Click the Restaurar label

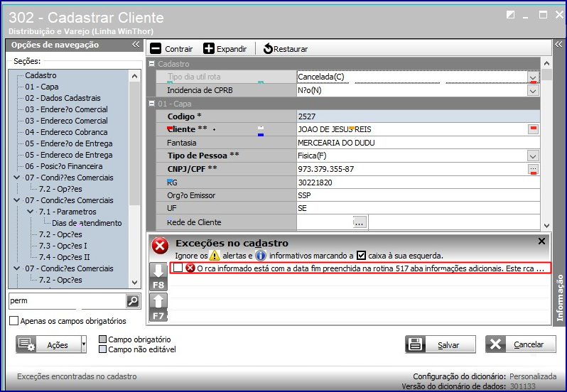[x=291, y=49]
